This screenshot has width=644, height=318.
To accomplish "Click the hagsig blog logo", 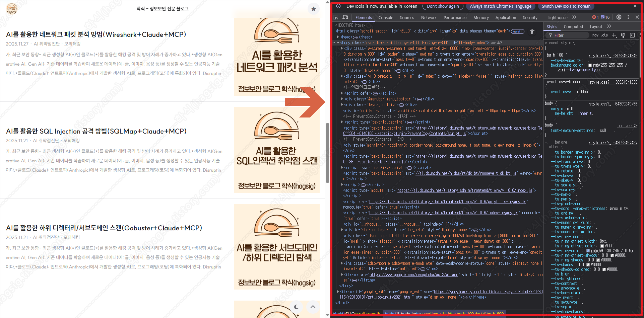I will click(12, 9).
